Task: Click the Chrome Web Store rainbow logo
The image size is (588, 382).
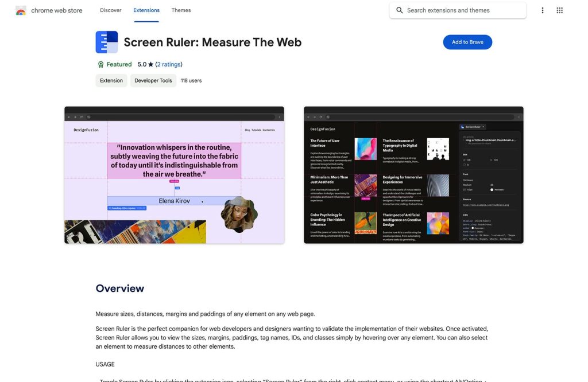Action: pyautogui.click(x=21, y=10)
